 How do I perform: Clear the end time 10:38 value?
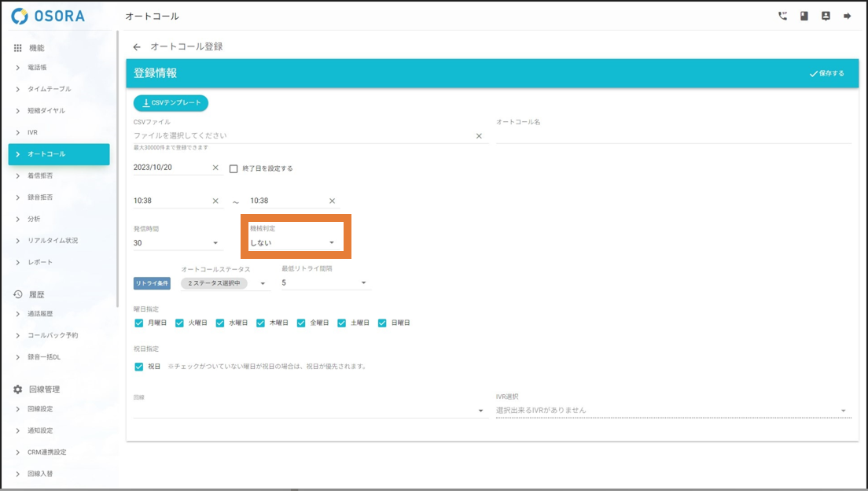(x=332, y=201)
